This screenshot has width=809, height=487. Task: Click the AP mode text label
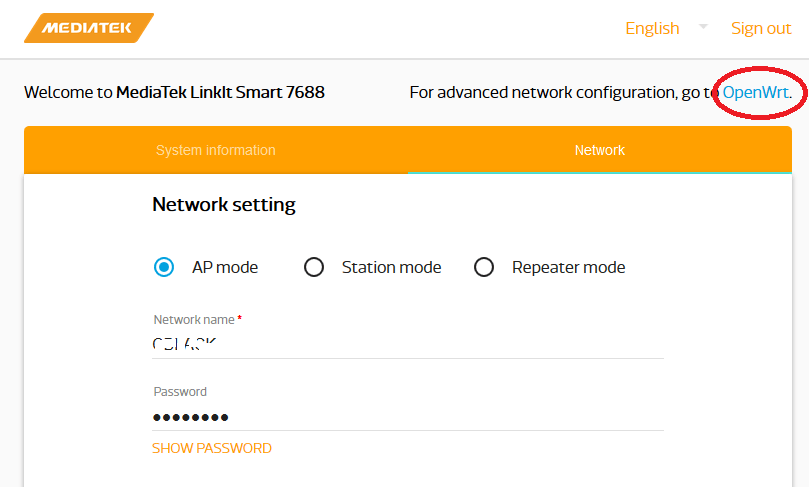coord(225,267)
